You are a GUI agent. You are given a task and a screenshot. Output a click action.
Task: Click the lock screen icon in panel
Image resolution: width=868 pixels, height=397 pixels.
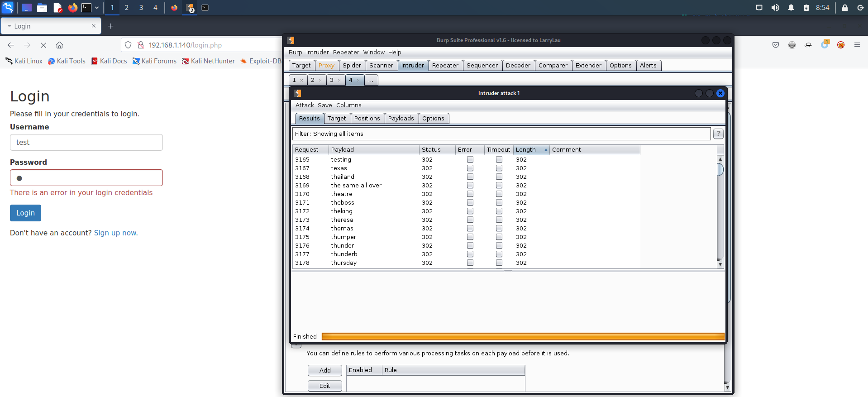tap(844, 8)
